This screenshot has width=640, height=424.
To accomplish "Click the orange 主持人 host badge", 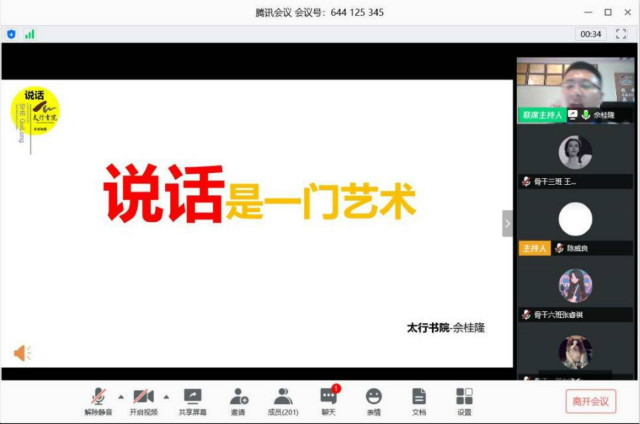I will pos(534,248).
